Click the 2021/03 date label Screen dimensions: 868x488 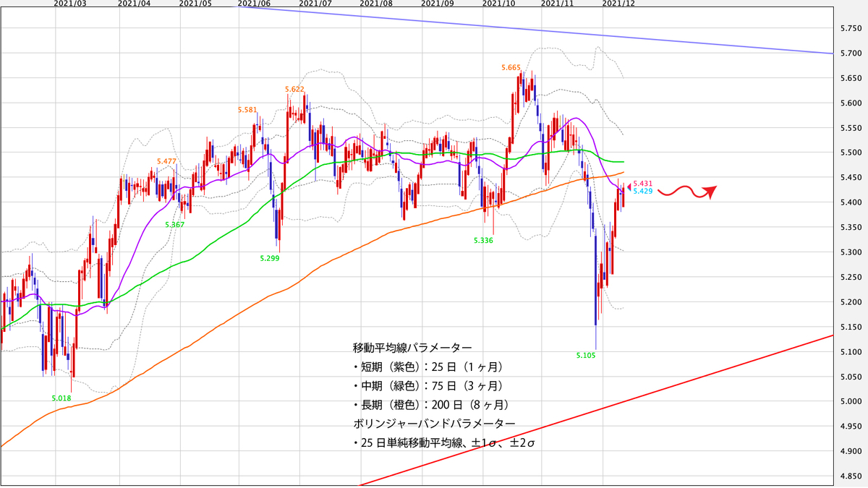tap(70, 4)
